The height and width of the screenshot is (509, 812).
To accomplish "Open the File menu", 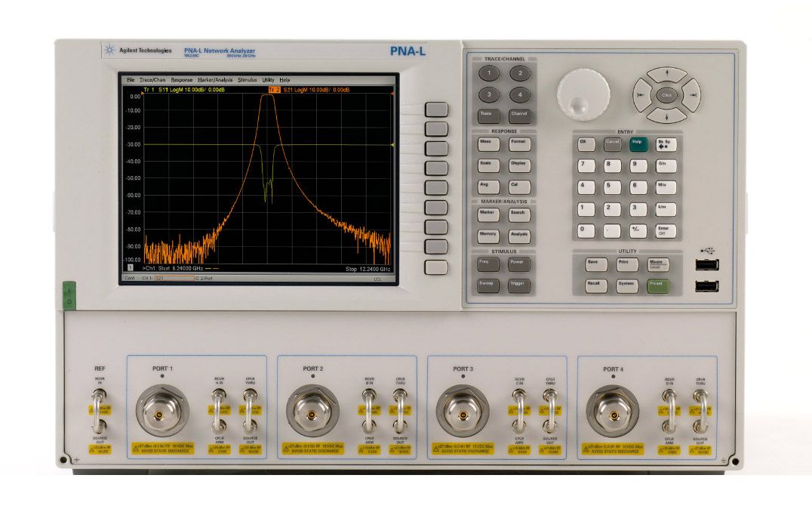I will click(x=131, y=79).
